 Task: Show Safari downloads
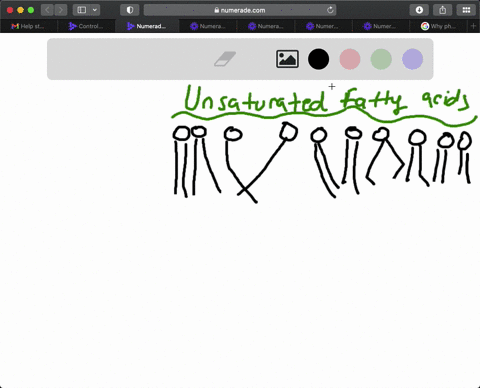point(419,10)
